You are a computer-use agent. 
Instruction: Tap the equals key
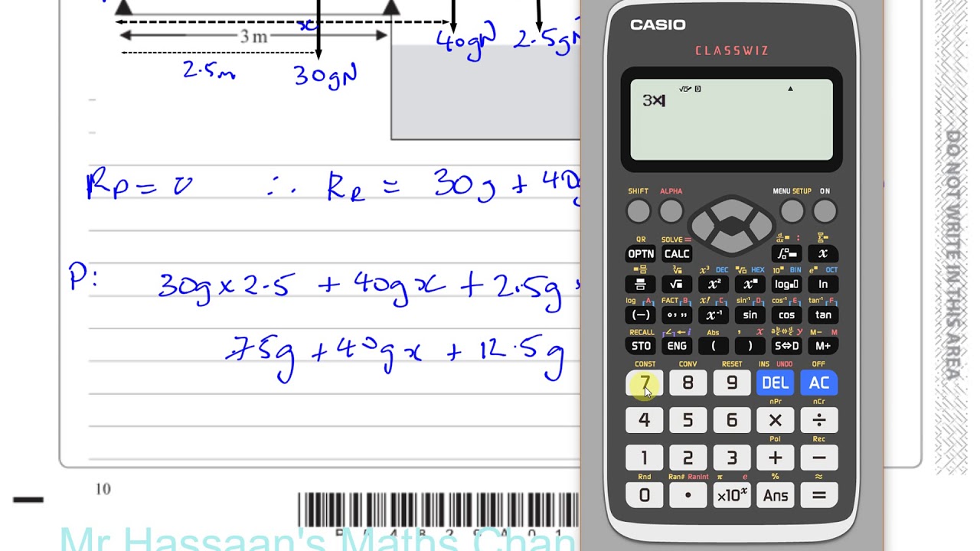(819, 495)
